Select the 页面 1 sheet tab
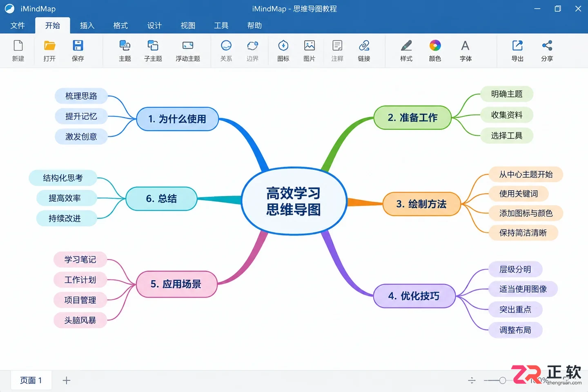 [x=31, y=381]
